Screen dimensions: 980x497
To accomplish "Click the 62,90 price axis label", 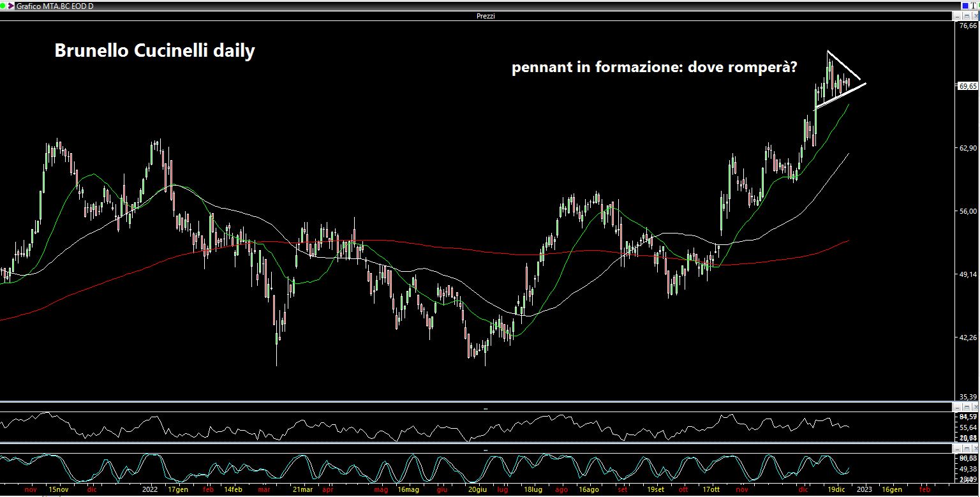I will tap(968, 147).
